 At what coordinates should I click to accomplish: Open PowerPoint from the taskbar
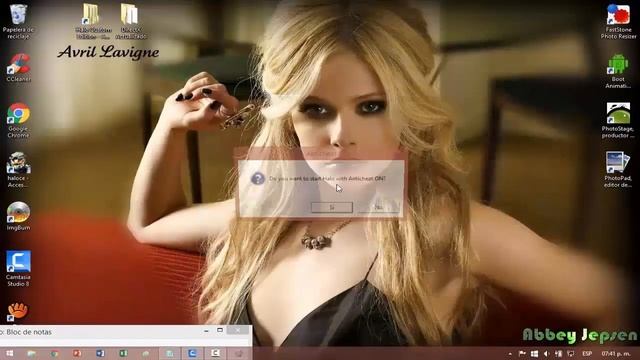[77, 353]
